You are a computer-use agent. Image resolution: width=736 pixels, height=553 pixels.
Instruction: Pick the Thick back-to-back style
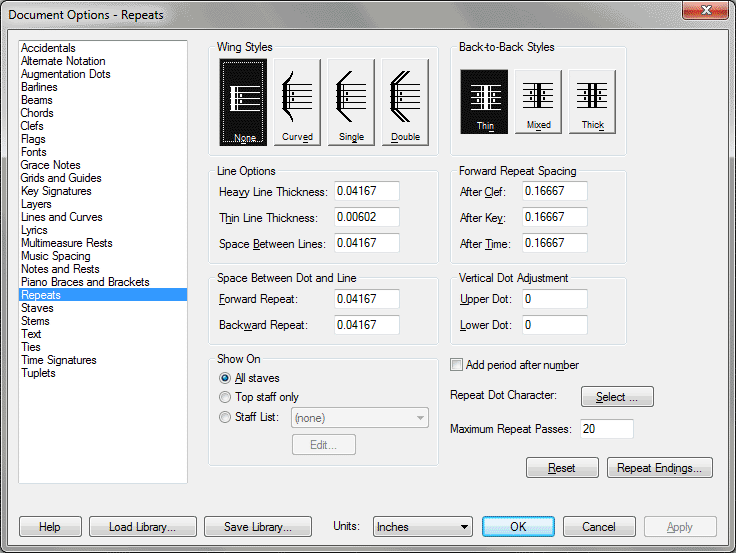[x=592, y=101]
